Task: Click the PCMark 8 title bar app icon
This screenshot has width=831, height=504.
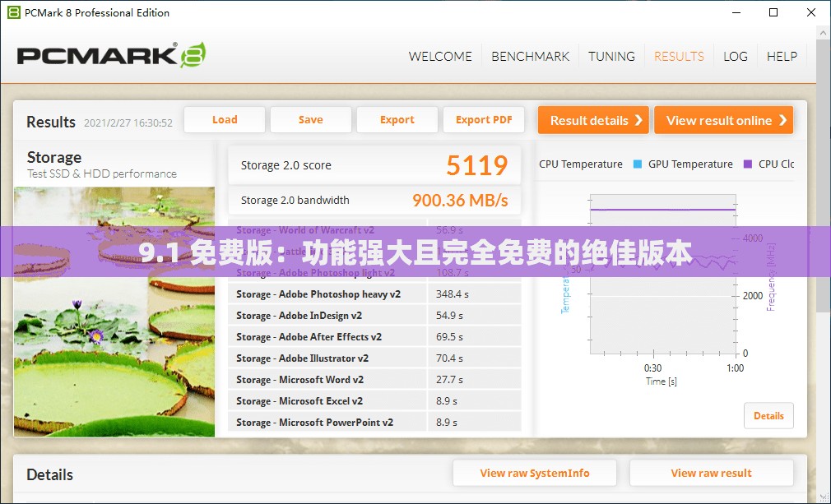Action: tap(12, 12)
